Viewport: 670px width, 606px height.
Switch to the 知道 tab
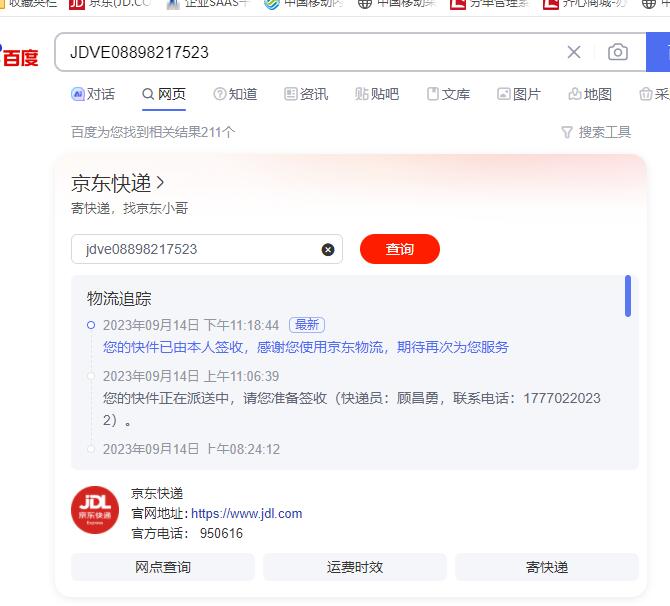pos(235,94)
